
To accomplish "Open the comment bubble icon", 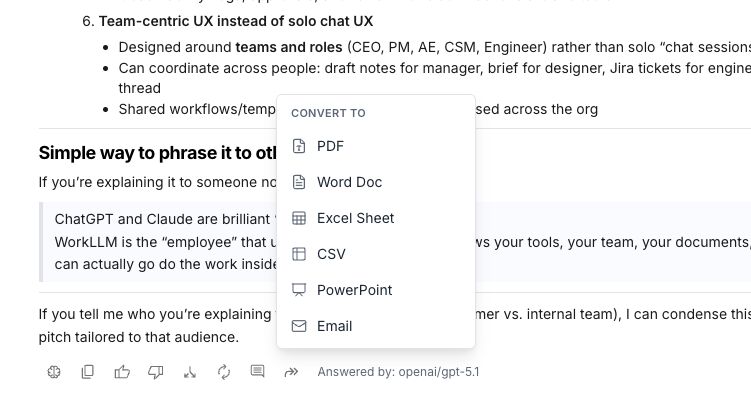I will 257,371.
